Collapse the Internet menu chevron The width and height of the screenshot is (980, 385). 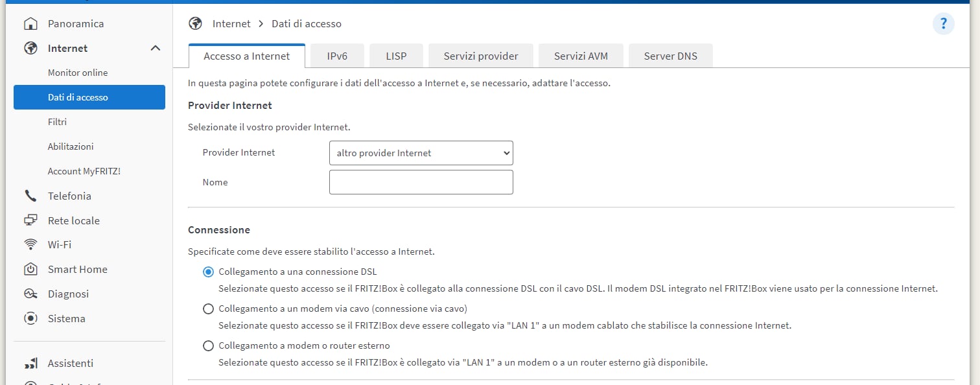[x=156, y=48]
